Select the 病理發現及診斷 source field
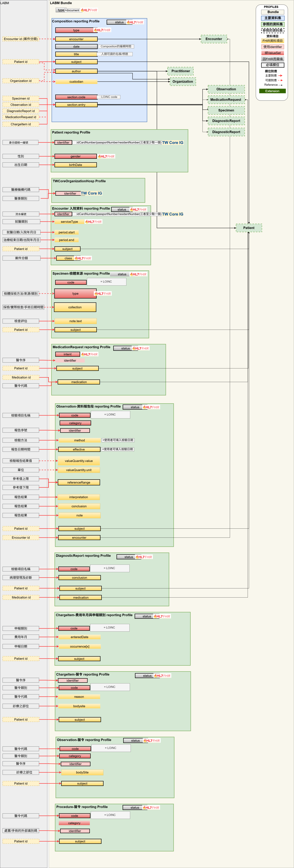The height and width of the screenshot is (868, 294). 21,577
